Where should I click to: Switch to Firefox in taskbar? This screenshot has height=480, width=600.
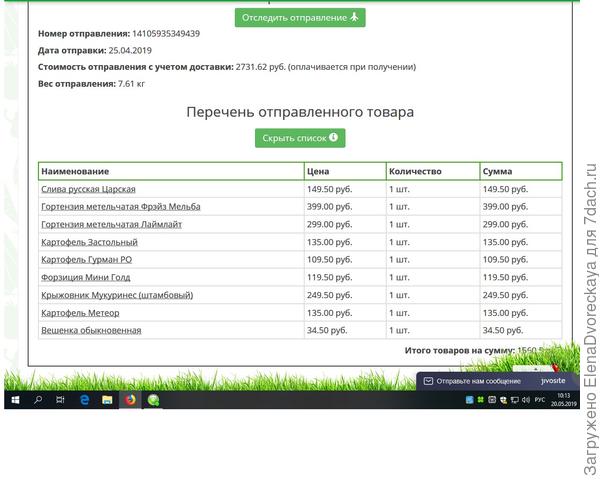[x=130, y=400]
